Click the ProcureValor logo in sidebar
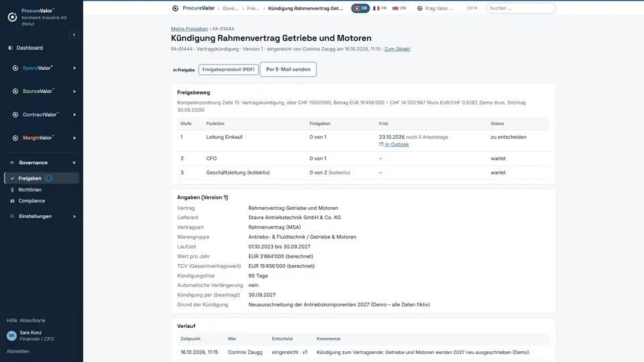This screenshot has width=644, height=362. click(x=12, y=17)
